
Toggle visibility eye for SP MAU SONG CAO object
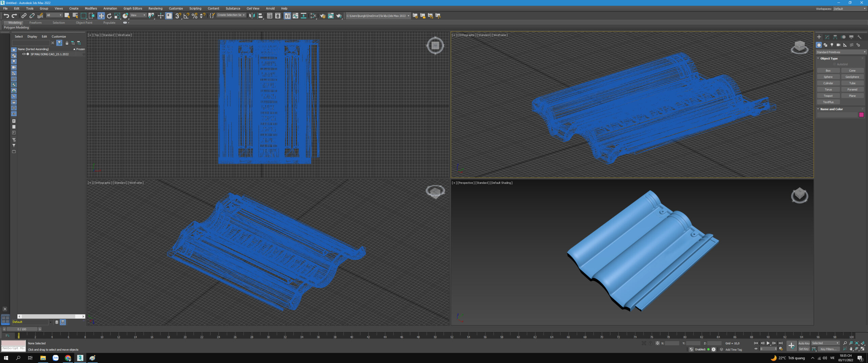pos(24,54)
